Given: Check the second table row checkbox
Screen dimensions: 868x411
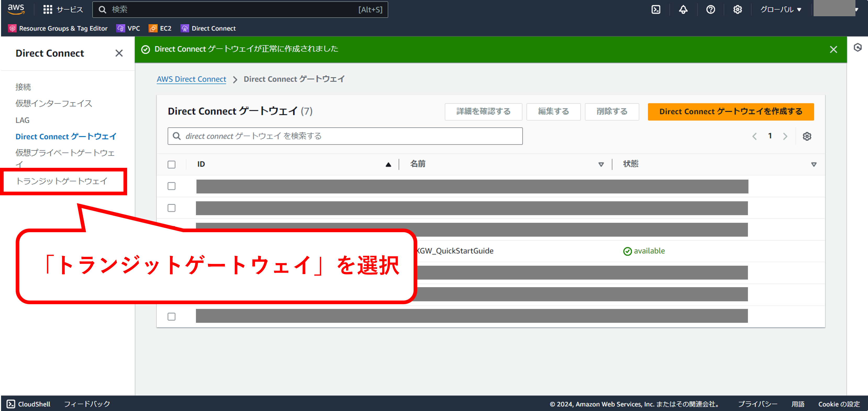Looking at the screenshot, I should [172, 208].
